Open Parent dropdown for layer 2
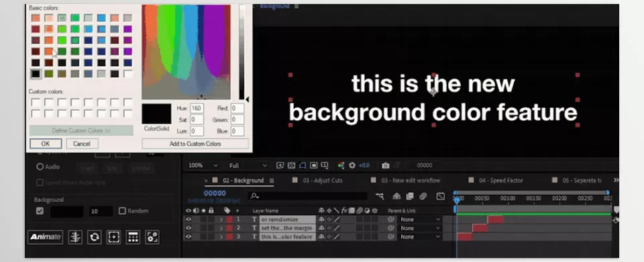Viewport: 644px width, 262px height. point(421,228)
